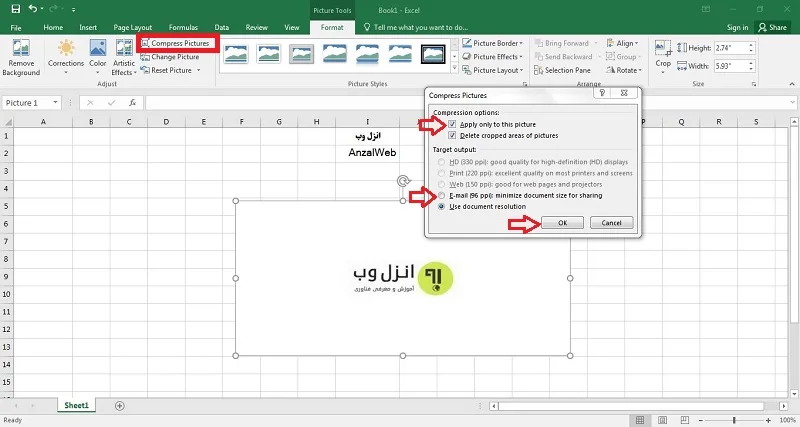Image resolution: width=800 pixels, height=427 pixels.
Task: Open the Size dialog launcher
Action: click(x=754, y=84)
